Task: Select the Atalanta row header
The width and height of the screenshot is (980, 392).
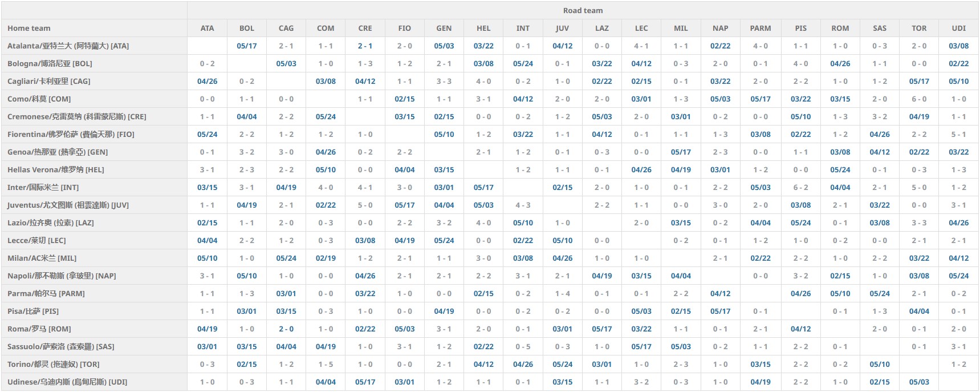Action: [x=68, y=46]
